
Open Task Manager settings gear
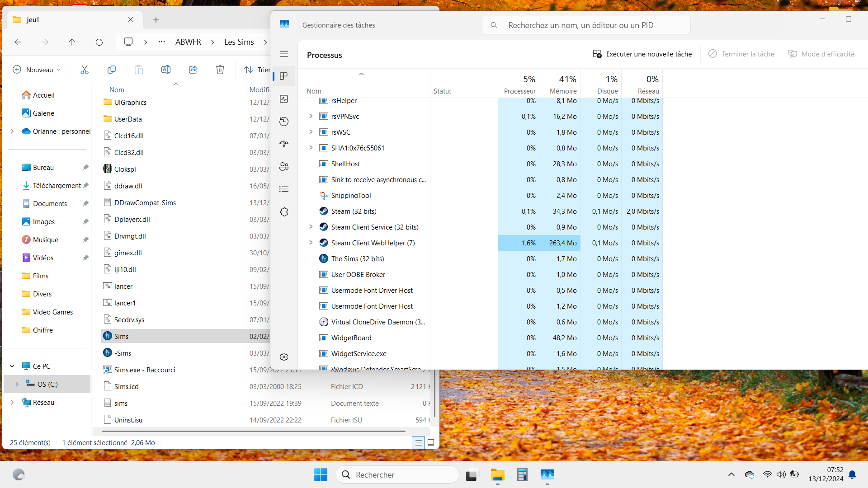[x=284, y=357]
